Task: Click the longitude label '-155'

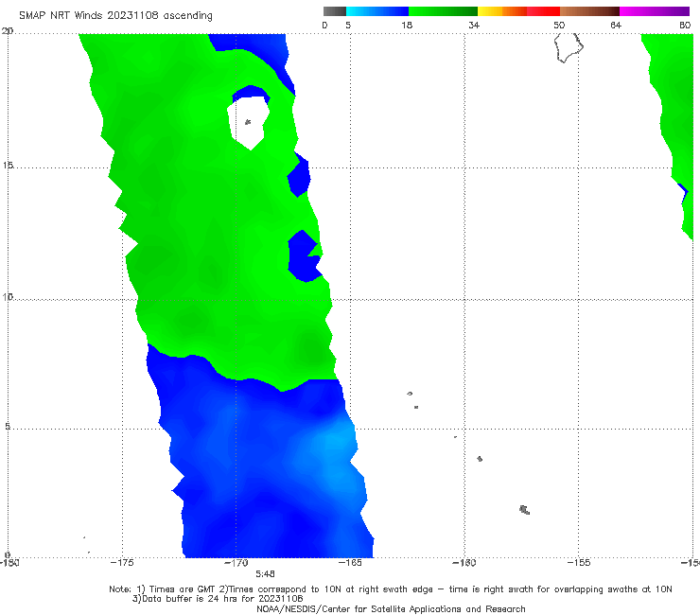Action: click(579, 563)
